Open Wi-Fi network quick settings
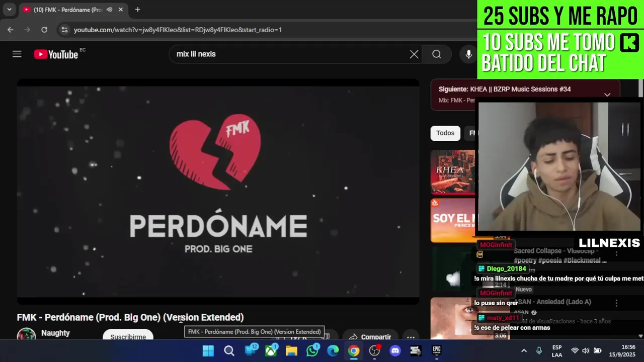 coord(575,350)
